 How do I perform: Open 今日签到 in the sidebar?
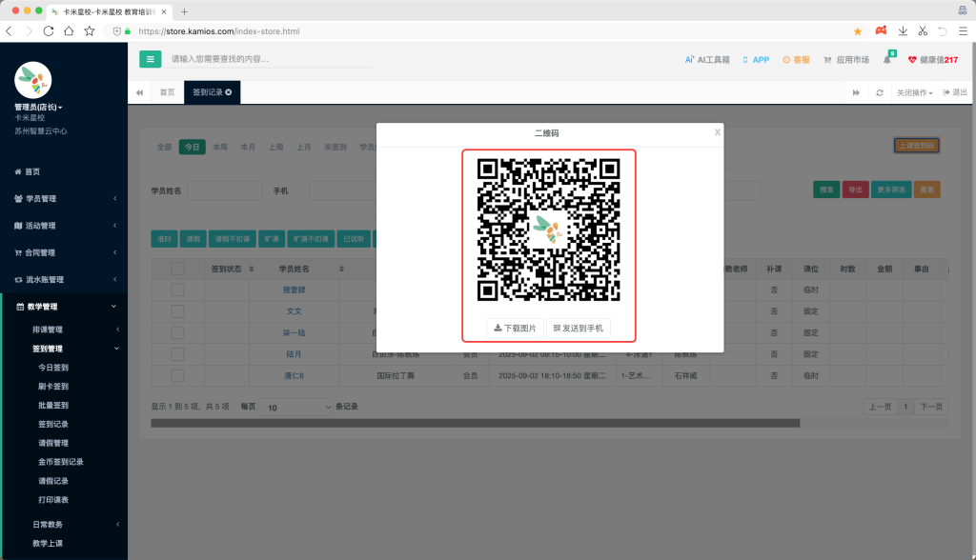click(x=53, y=368)
